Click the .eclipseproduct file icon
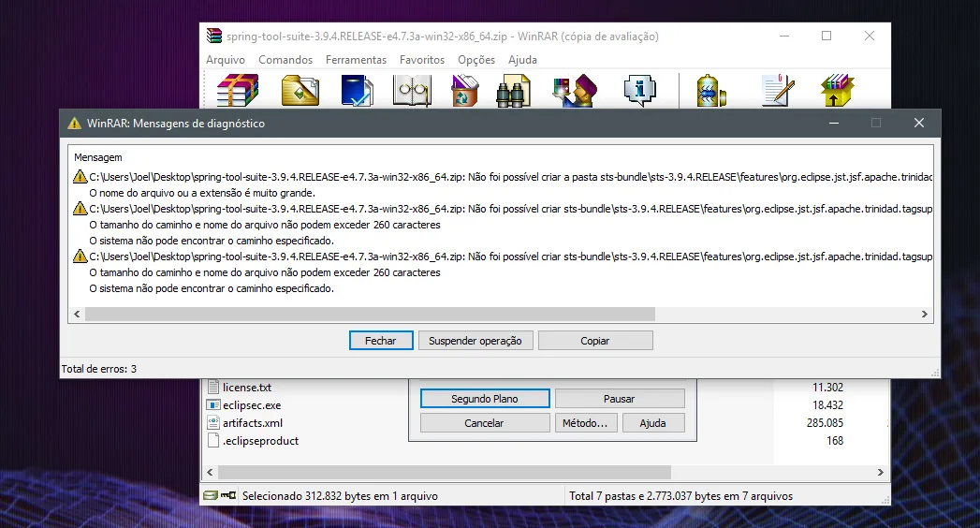The width and height of the screenshot is (980, 528). coord(213,441)
